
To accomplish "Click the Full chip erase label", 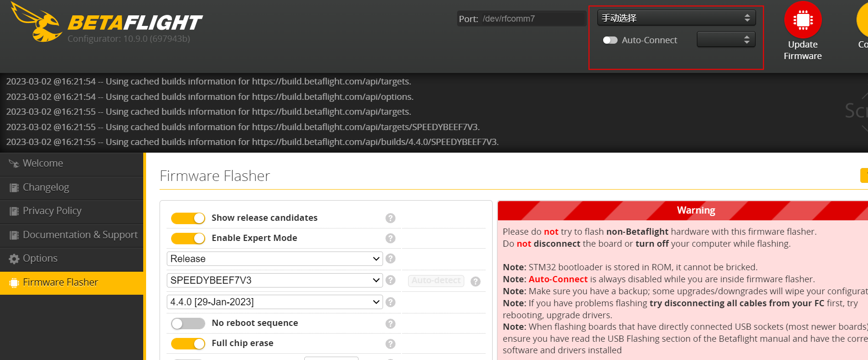I will tap(243, 343).
